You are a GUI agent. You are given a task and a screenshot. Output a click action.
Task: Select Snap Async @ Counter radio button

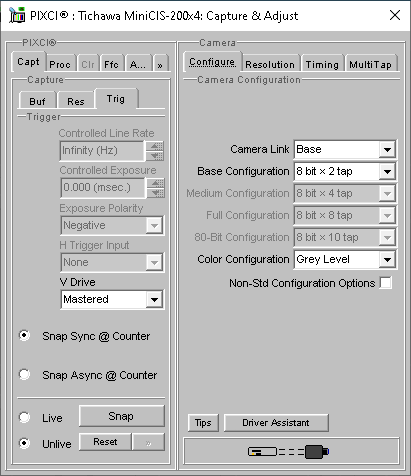(x=24, y=374)
